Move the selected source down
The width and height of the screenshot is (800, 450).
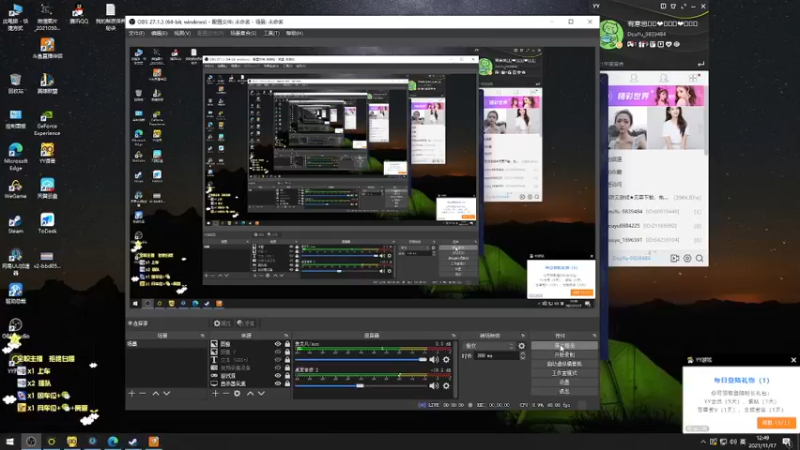tap(261, 393)
